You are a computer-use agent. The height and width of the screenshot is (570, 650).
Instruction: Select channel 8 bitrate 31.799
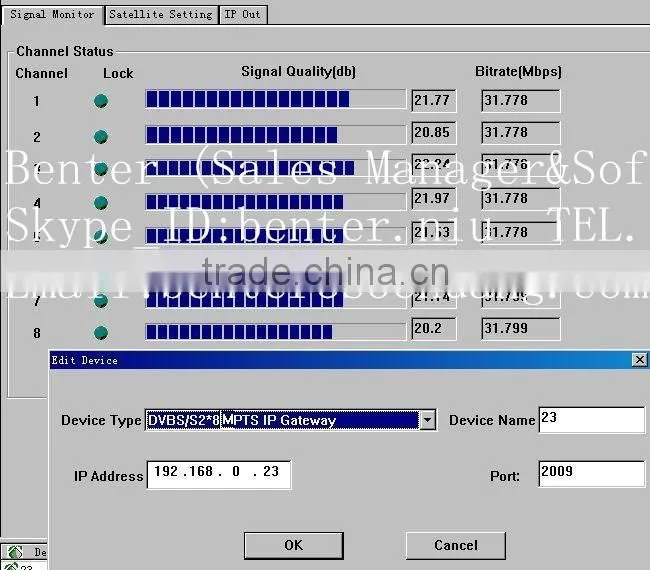(x=521, y=329)
